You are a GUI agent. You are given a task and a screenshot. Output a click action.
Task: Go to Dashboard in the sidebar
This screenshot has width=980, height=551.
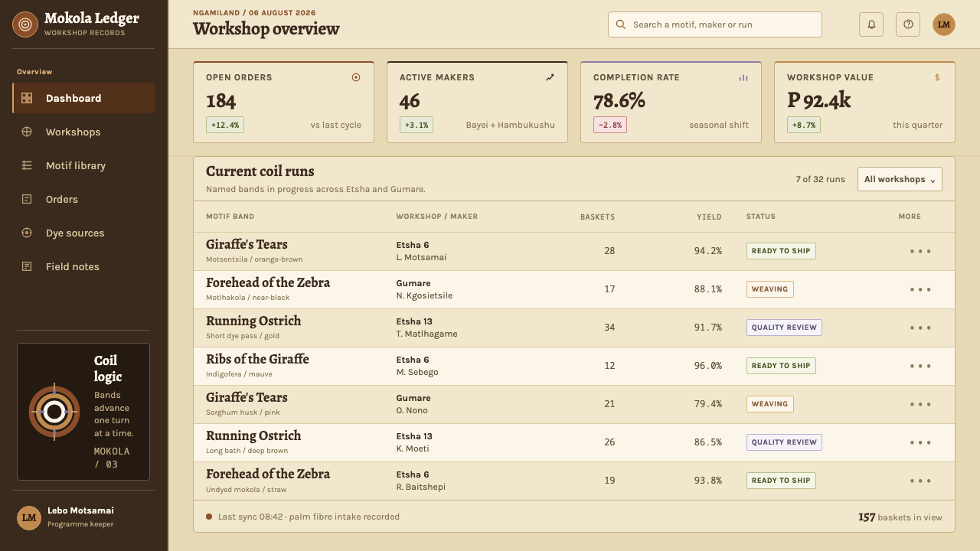83,98
